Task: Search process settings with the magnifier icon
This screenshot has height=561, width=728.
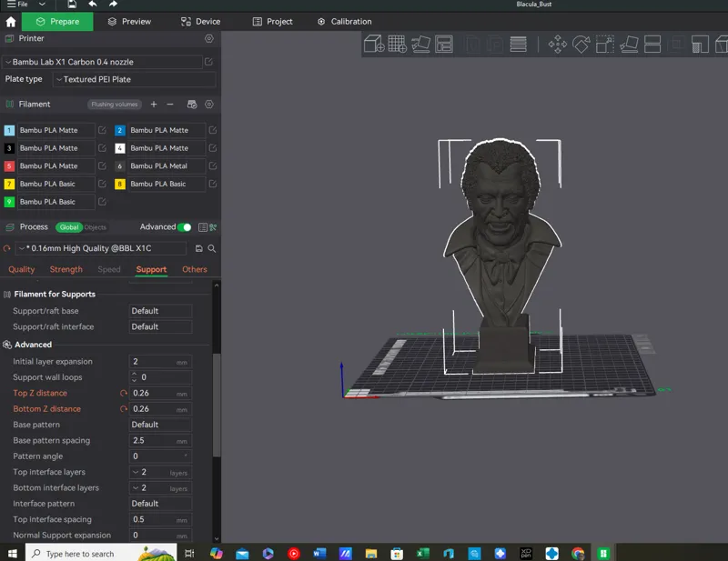Action: [212, 249]
